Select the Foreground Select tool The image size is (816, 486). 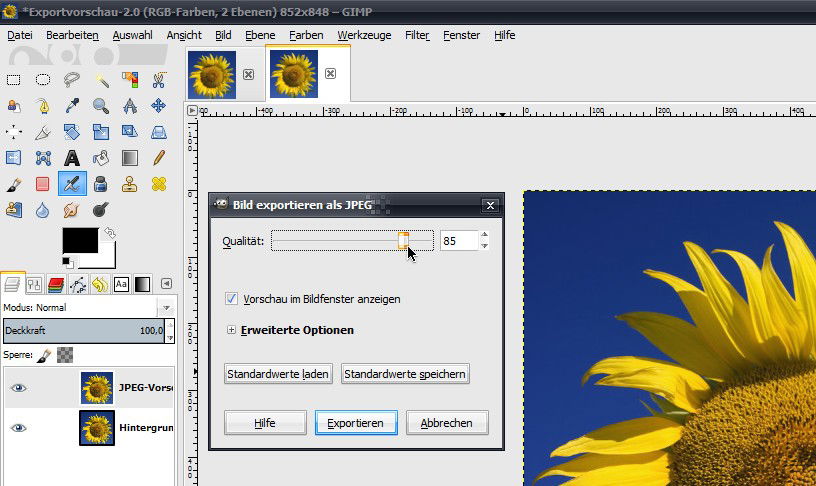pos(14,106)
